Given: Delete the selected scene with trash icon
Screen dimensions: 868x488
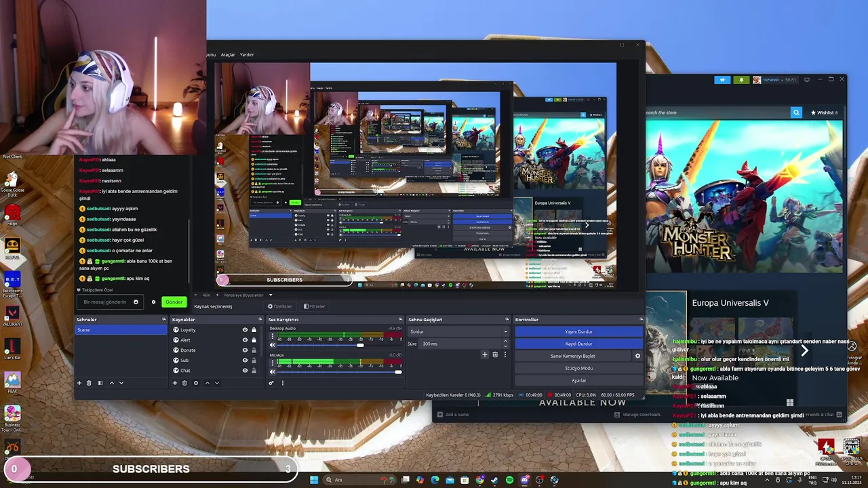Looking at the screenshot, I should 90,383.
